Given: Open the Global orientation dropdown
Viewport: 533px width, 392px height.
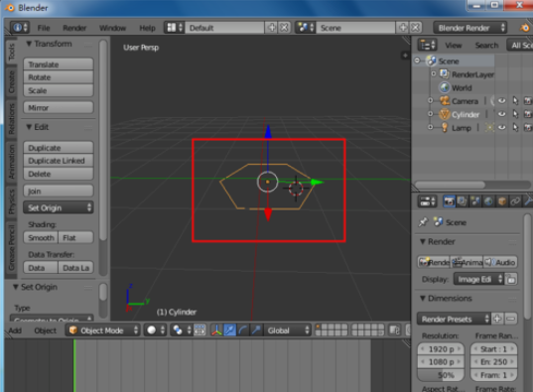Looking at the screenshot, I should pyautogui.click(x=287, y=329).
